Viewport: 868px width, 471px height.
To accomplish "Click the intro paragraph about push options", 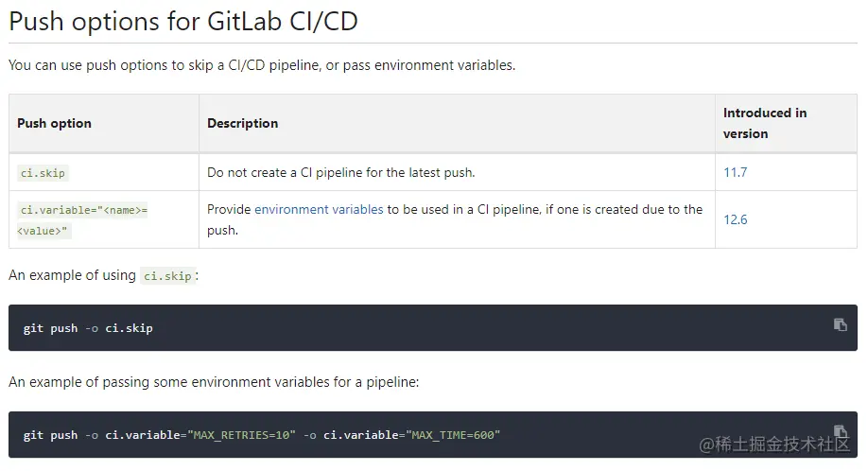I will point(261,65).
